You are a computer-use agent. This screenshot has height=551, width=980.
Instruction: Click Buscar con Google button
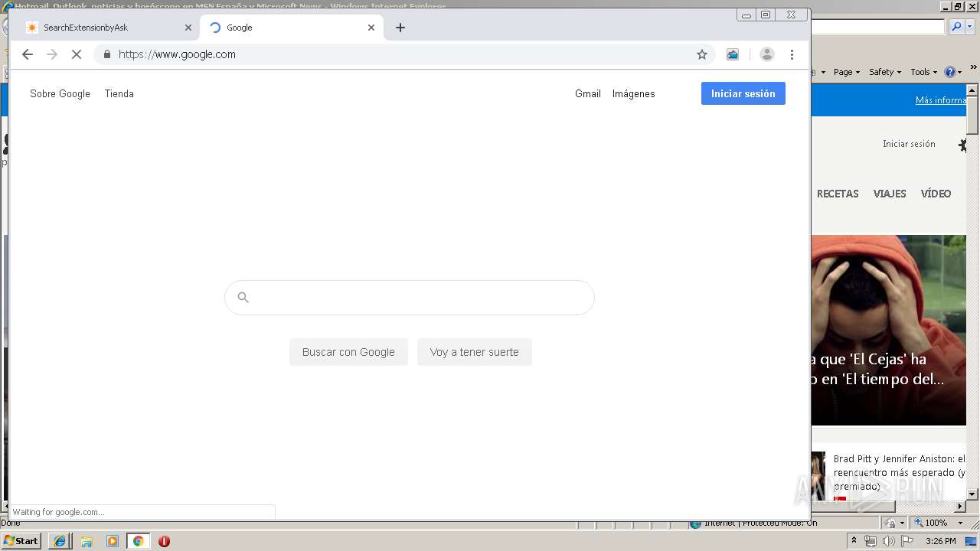348,352
